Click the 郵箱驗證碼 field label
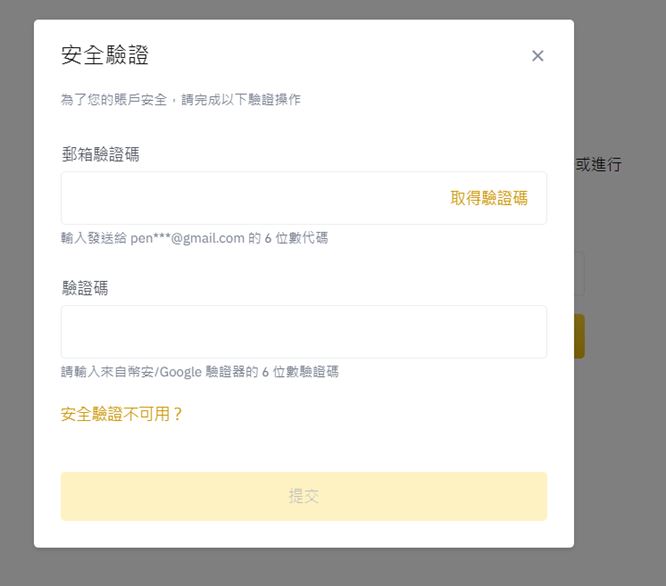 click(x=100, y=154)
